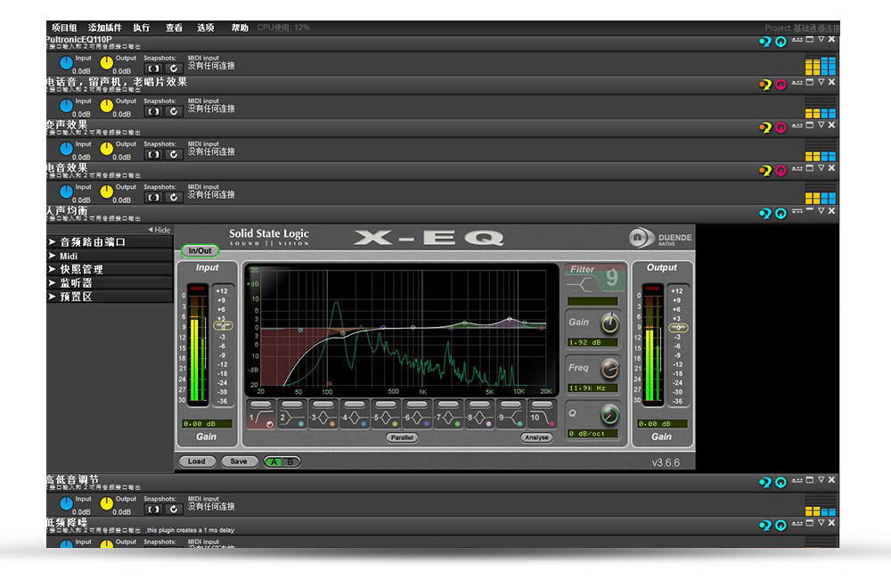891x588 pixels.
Task: Click the 高低音调节 routing arrow icon
Action: 765,482
